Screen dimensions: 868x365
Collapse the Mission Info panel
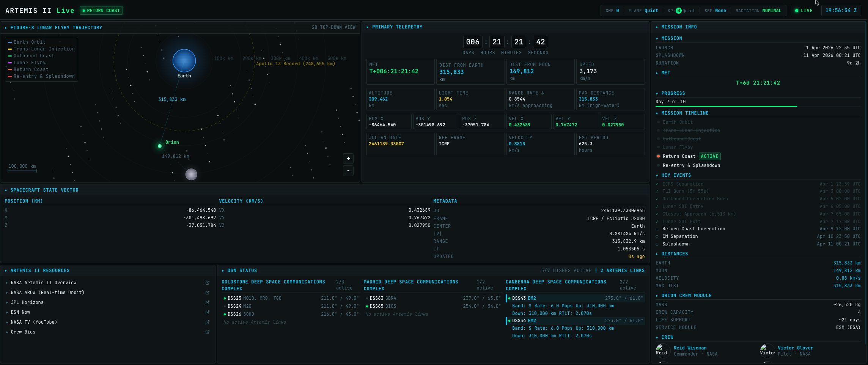[657, 27]
